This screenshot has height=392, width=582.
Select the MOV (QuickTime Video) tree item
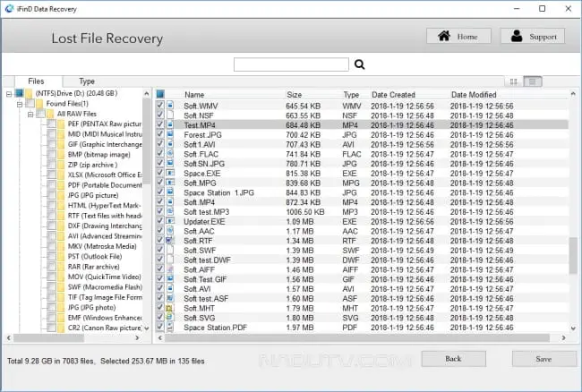[x=104, y=277]
